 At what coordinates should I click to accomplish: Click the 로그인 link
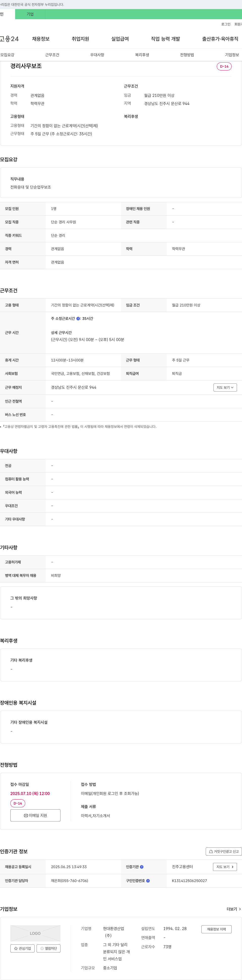(226, 24)
